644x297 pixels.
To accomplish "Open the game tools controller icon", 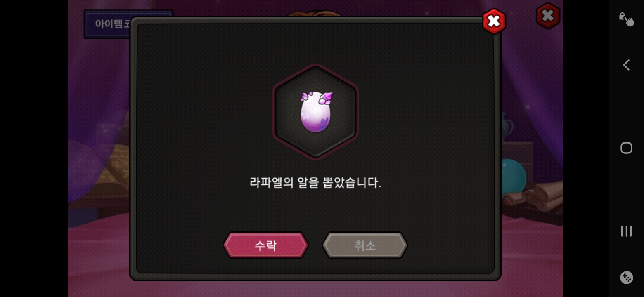I will (626, 278).
